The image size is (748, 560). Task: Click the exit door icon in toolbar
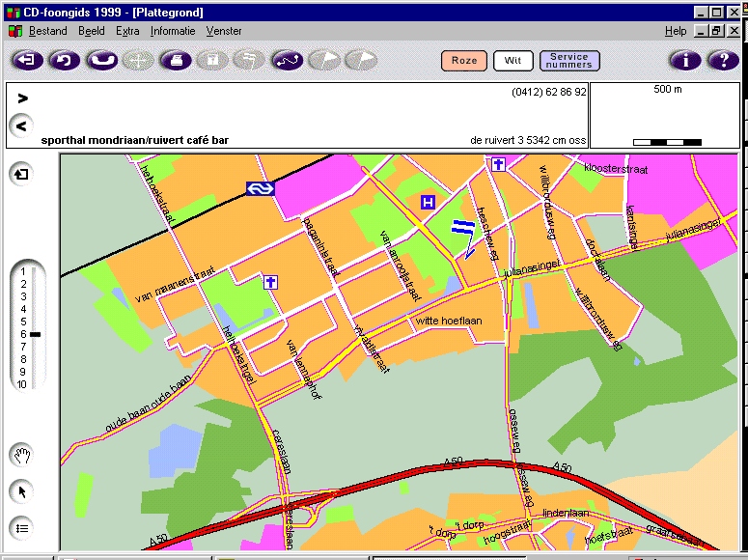tap(26, 61)
